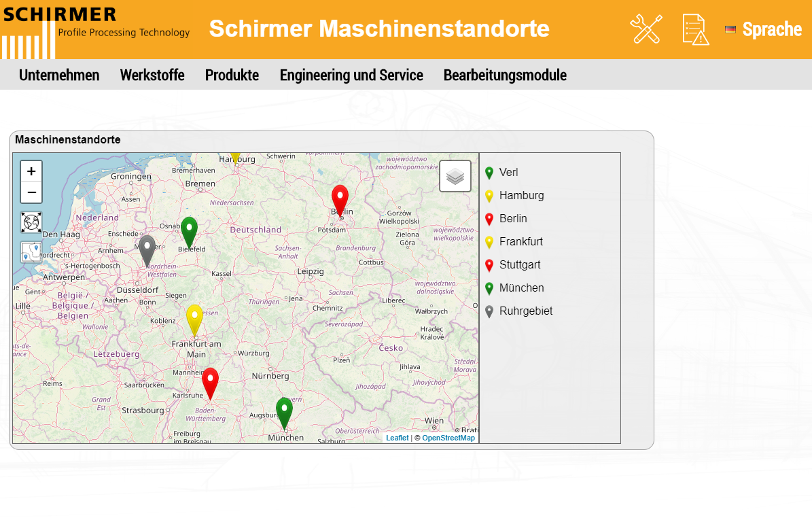
Task: Click the red pin icon beside Stuttgart
Action: pos(489,266)
